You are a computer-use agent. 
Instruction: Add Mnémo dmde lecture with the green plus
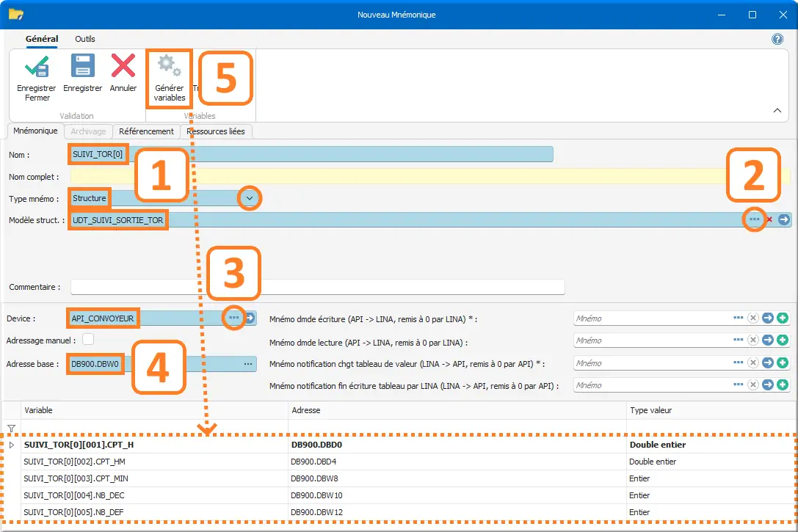click(783, 340)
